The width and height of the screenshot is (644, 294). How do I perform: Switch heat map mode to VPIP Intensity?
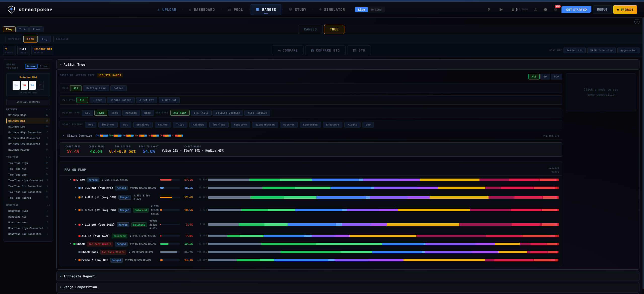pos(601,50)
